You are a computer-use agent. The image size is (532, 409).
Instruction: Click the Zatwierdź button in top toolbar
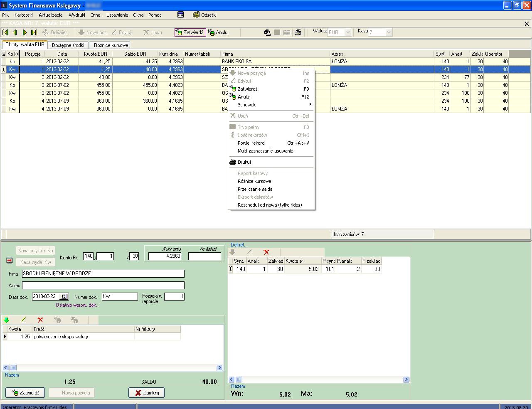[190, 32]
